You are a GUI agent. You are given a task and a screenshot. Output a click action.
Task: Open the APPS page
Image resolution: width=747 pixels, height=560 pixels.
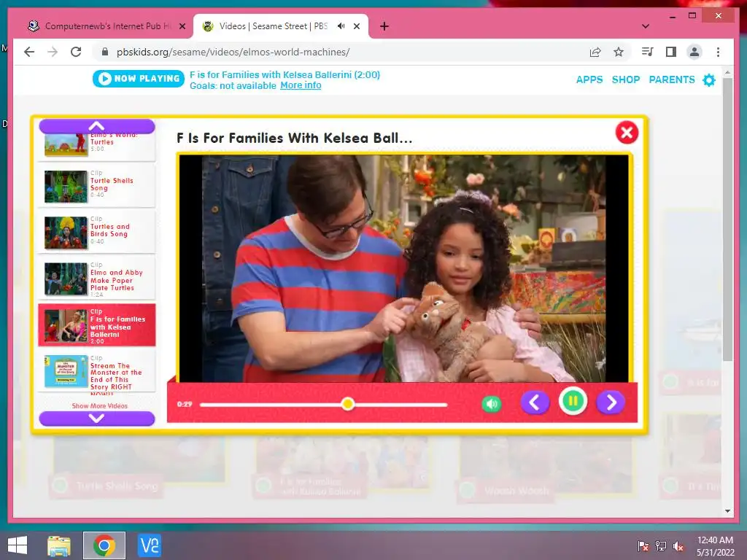(x=589, y=79)
